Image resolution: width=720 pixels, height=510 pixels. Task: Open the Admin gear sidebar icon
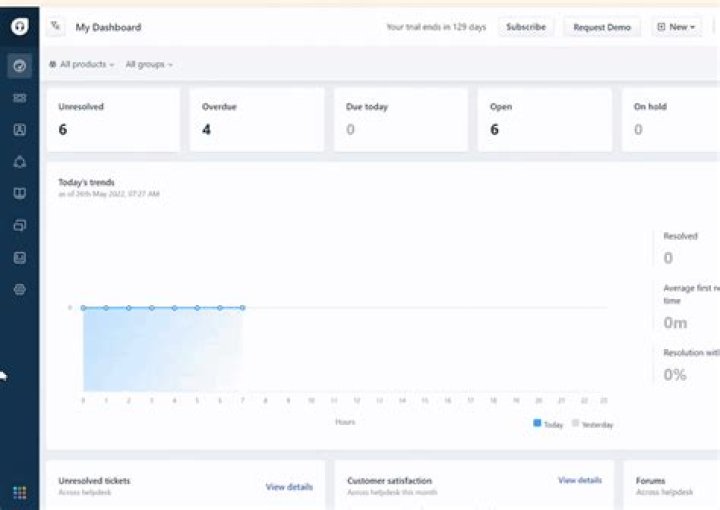click(x=19, y=290)
